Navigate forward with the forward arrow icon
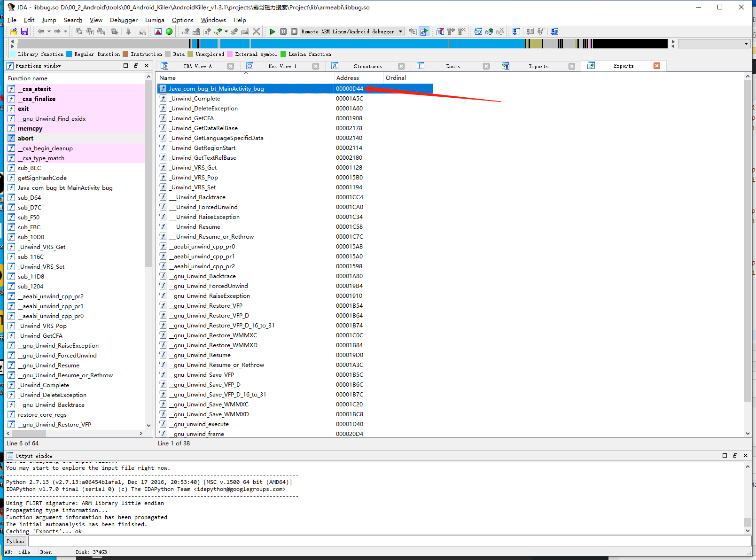The height and width of the screenshot is (560, 756). (x=58, y=31)
